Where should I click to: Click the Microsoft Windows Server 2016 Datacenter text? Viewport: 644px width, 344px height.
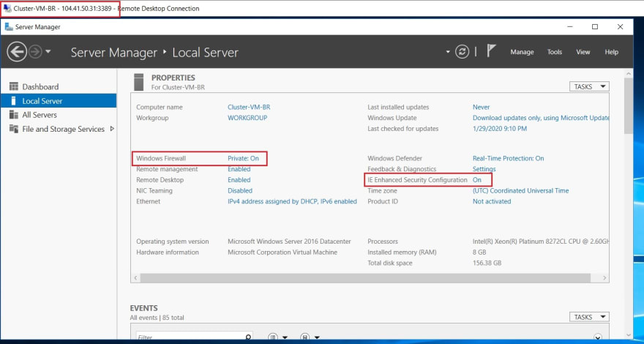point(289,242)
